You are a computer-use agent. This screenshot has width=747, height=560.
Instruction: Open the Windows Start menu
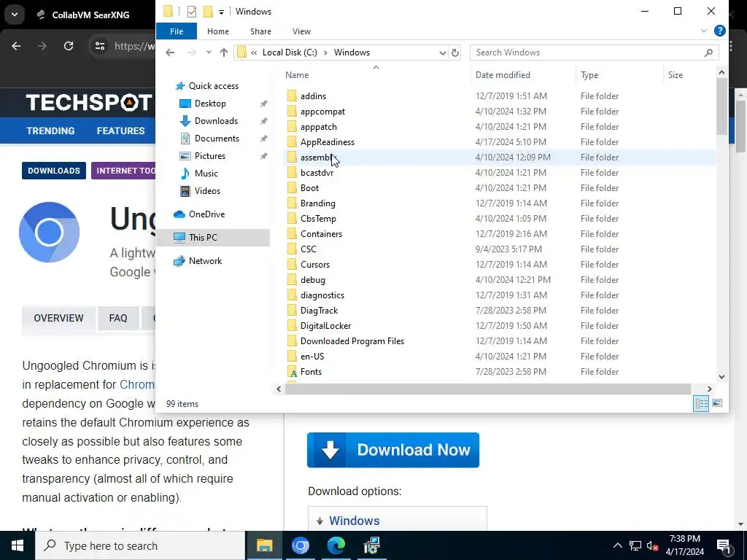(x=18, y=545)
